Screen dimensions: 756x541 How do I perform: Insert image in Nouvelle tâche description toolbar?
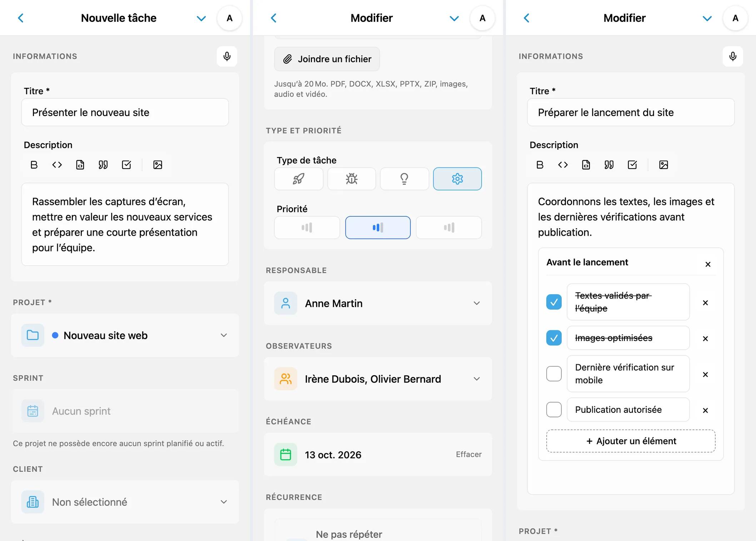[158, 165]
